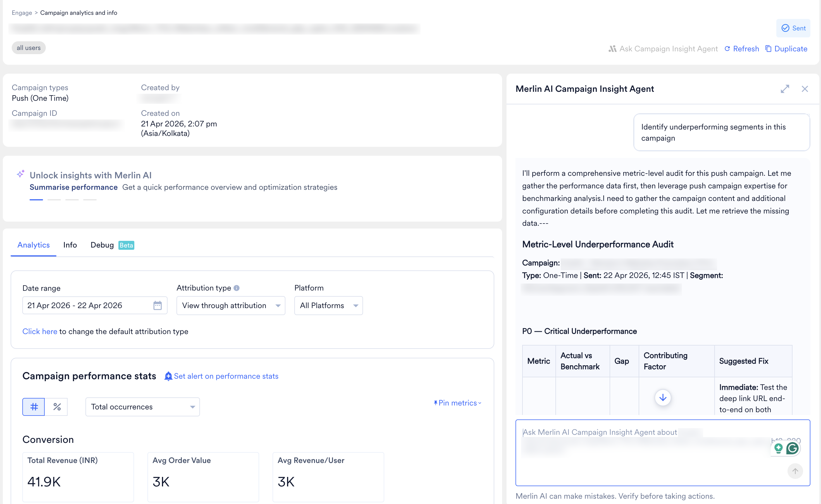The height and width of the screenshot is (504, 821).
Task: Click the scroll-down arrow in chat
Action: pos(663,397)
